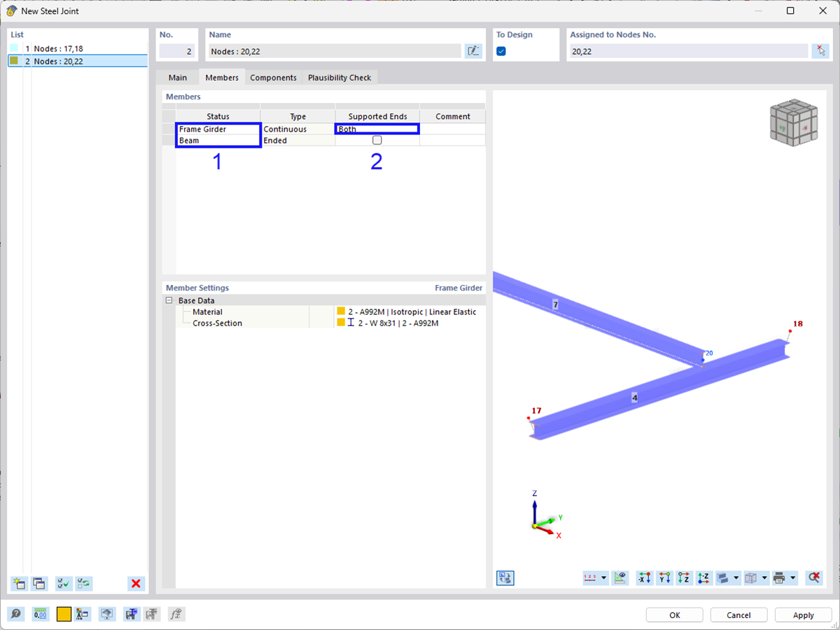Click the print graphic icon

click(780, 577)
